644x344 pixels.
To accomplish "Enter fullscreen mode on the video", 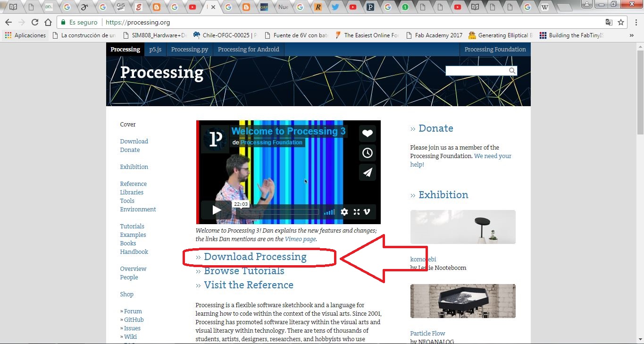I will tap(357, 212).
